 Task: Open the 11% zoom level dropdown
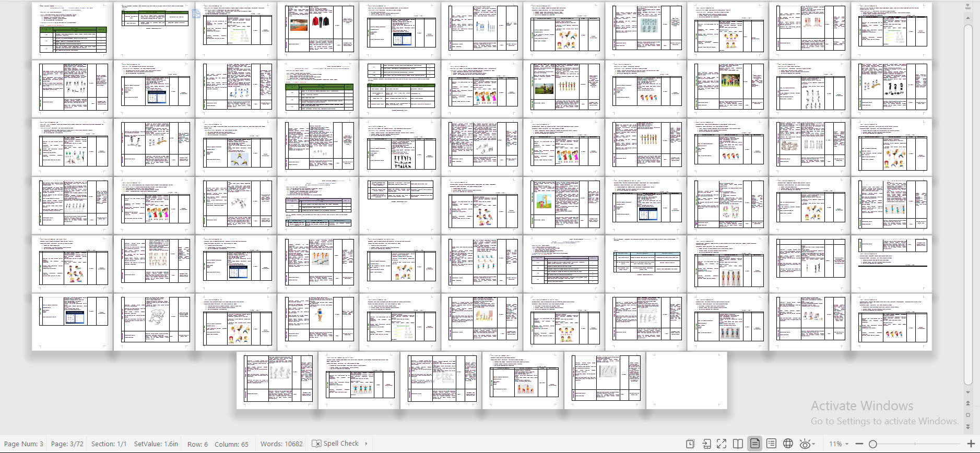point(839,444)
